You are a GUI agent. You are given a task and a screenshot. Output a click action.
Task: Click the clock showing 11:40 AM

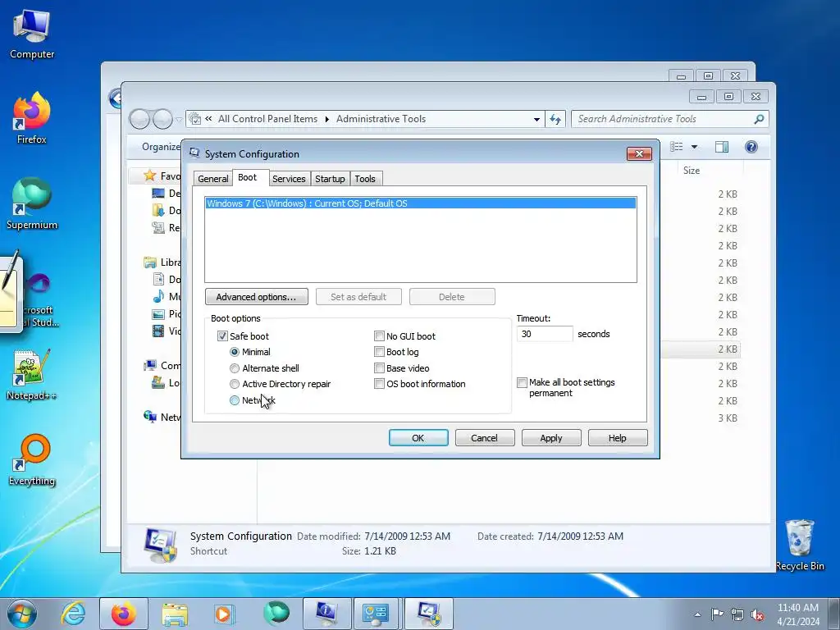click(797, 608)
